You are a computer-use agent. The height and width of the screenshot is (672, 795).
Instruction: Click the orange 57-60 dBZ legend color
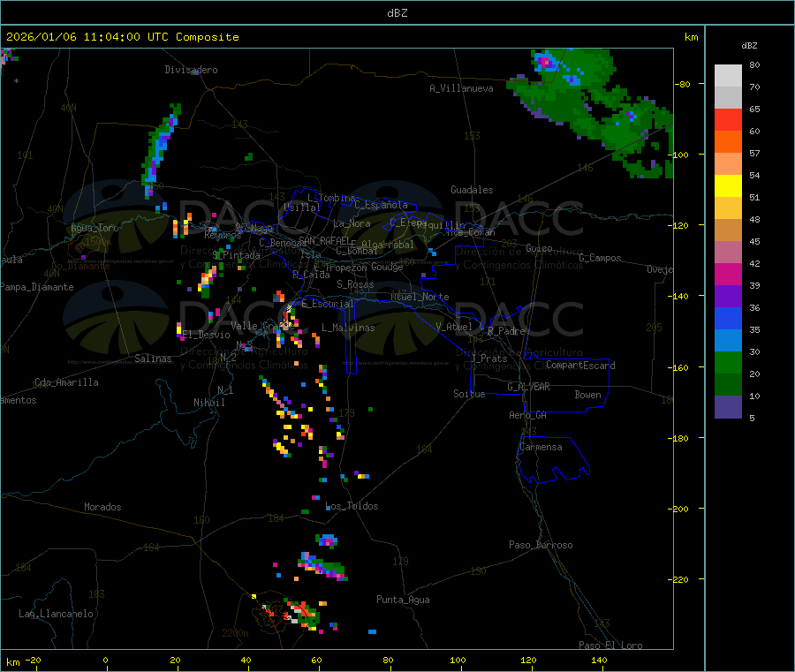point(728,142)
